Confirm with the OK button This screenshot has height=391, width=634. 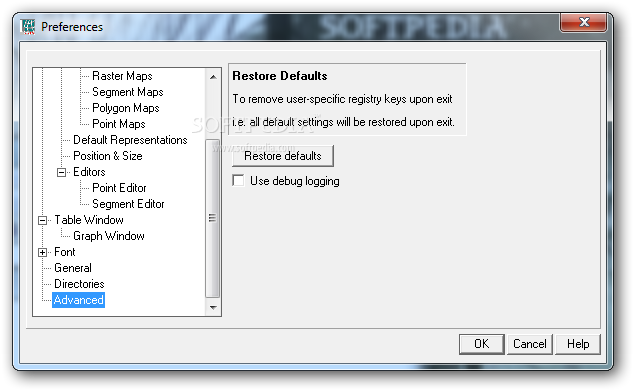point(482,344)
